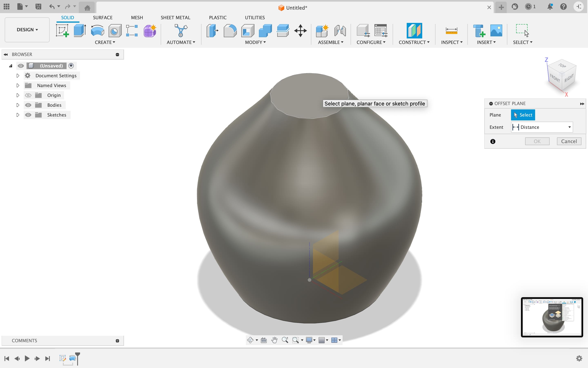Expand the Bodies folder node
This screenshot has width=588, height=368.
(18, 105)
